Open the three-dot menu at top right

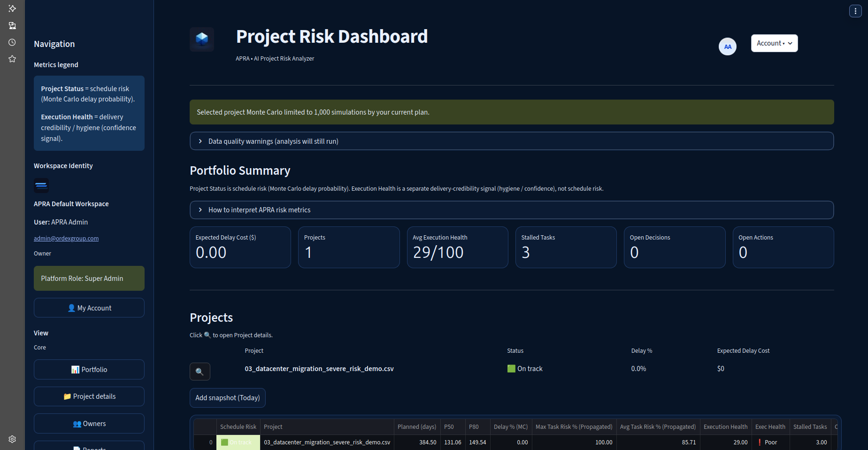point(855,11)
